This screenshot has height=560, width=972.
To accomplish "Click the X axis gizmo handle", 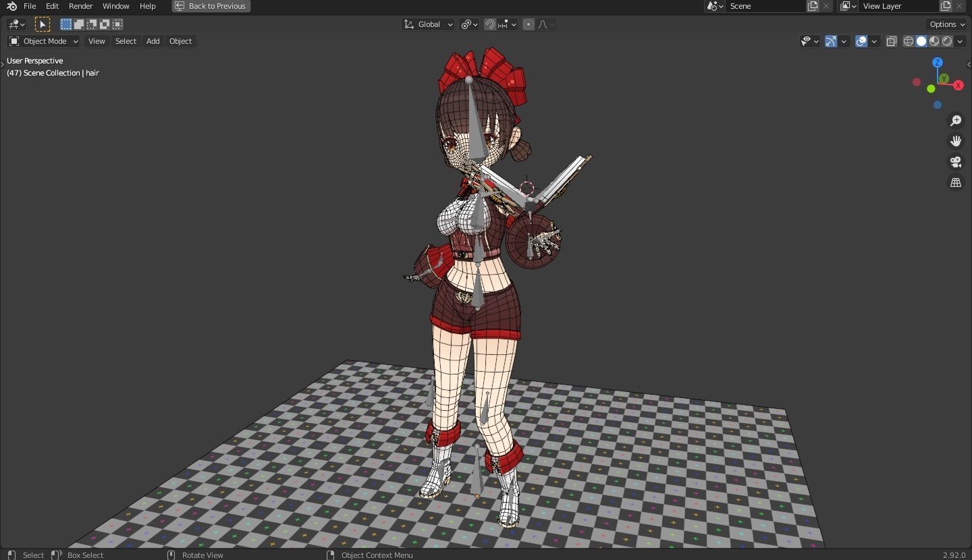I will pos(959,86).
